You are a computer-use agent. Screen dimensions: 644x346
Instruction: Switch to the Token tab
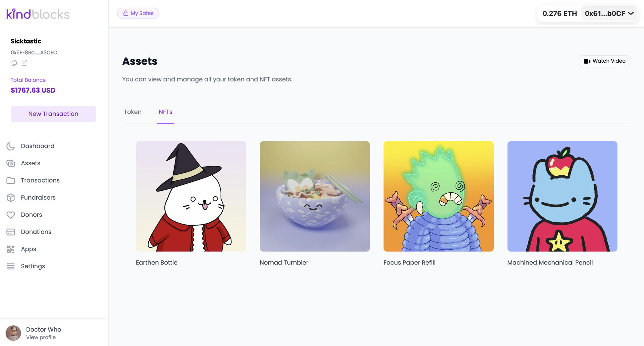[132, 112]
